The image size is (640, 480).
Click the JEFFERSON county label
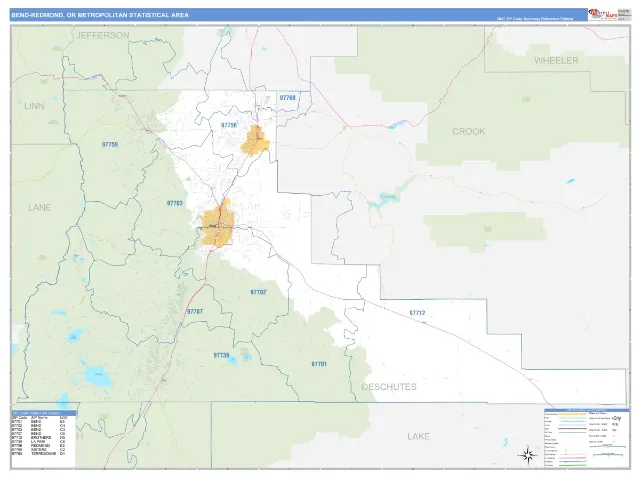(x=103, y=36)
